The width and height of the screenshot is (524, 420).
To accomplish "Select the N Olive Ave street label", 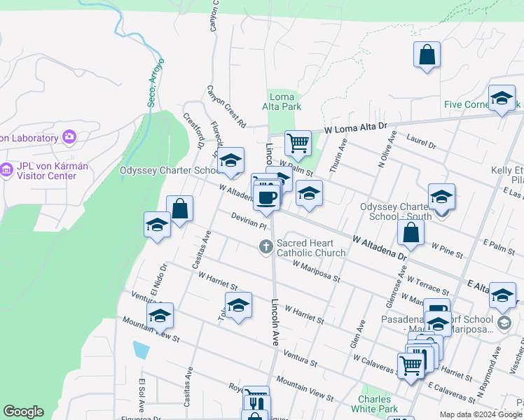I will [x=387, y=149].
